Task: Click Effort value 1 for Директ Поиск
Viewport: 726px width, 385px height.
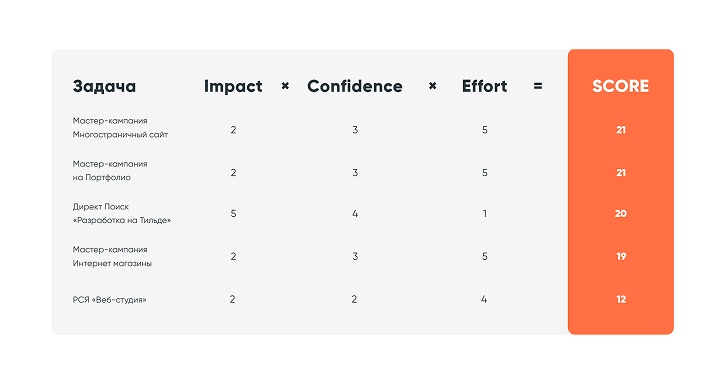Action: 485,214
